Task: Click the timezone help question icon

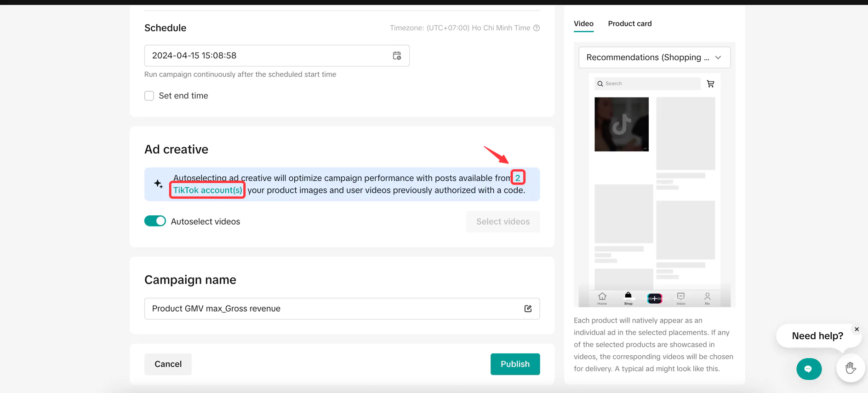Action: point(536,28)
